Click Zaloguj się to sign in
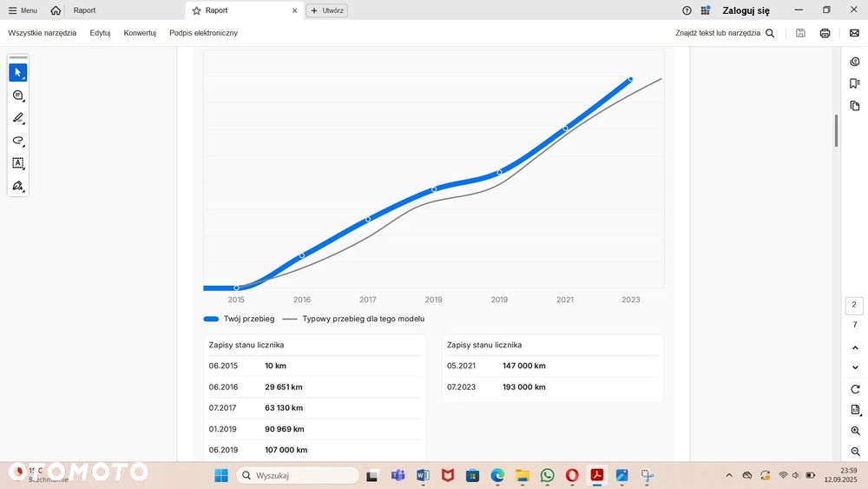Image resolution: width=868 pixels, height=489 pixels. pyautogui.click(x=746, y=10)
